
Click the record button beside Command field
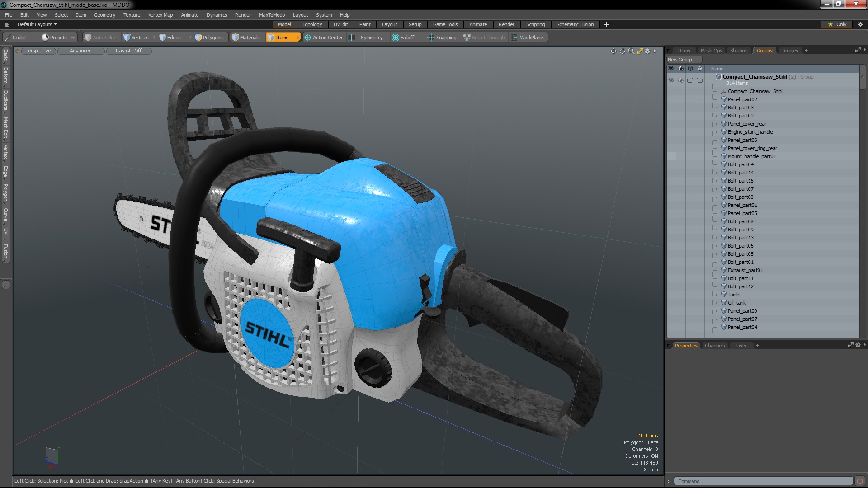click(859, 481)
